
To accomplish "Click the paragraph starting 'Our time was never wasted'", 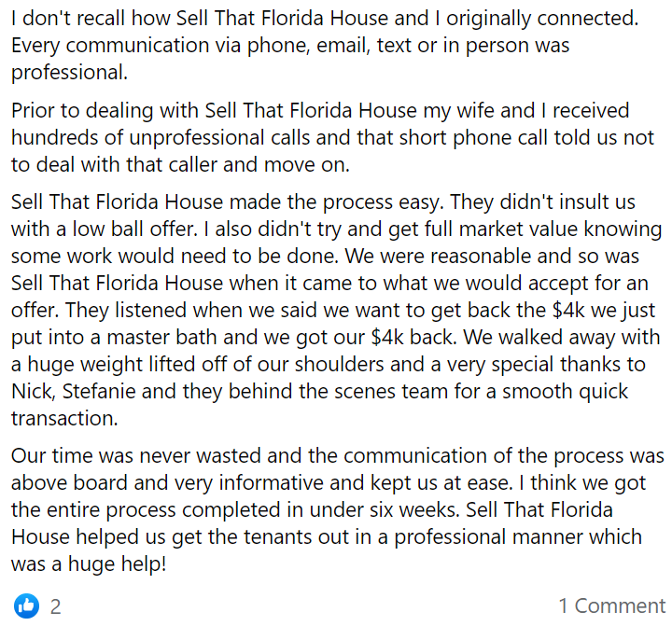I will pyautogui.click(x=337, y=509).
